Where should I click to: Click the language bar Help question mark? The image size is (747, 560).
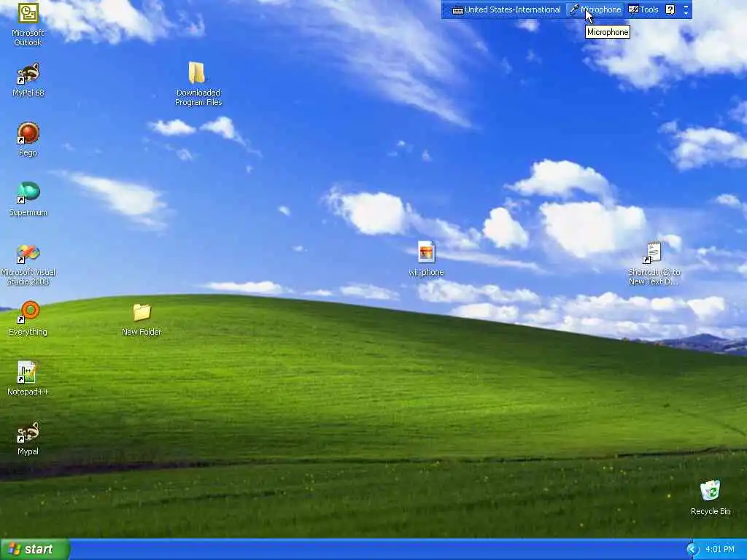click(670, 9)
